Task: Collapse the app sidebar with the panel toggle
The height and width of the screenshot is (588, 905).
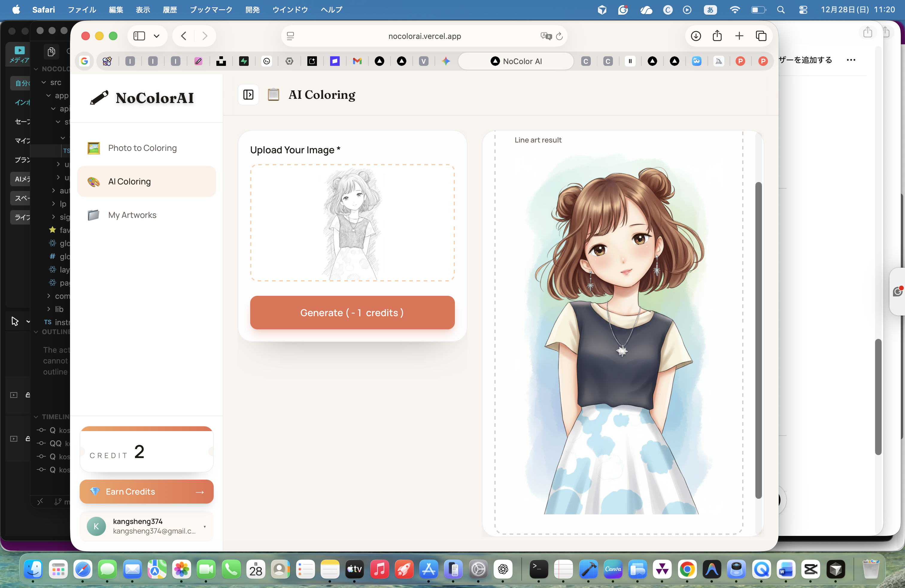Action: [x=248, y=95]
